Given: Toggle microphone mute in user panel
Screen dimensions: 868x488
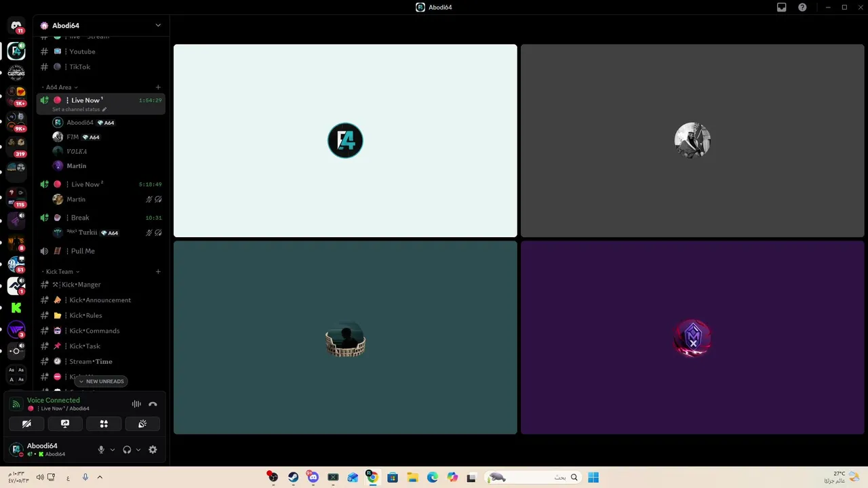Looking at the screenshot, I should click(101, 449).
